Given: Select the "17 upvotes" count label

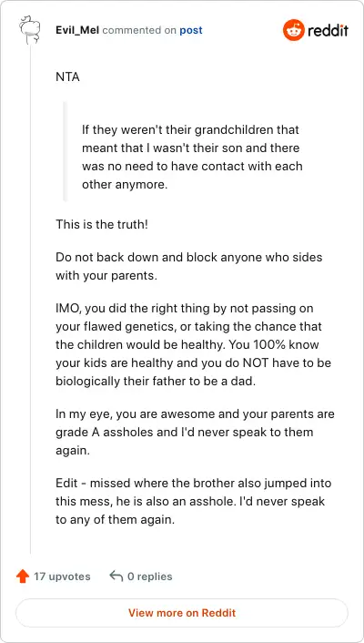Looking at the screenshot, I should tap(62, 577).
